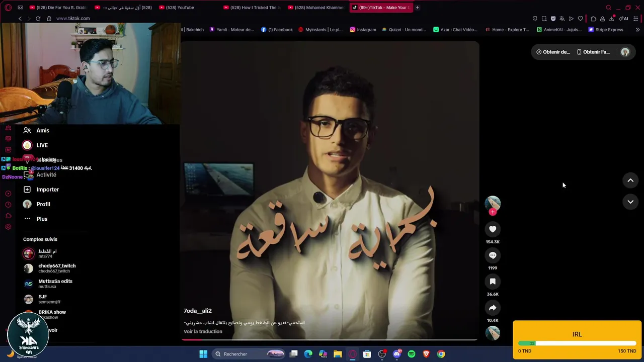This screenshot has width=644, height=362.
Task: Open the comments speech bubble icon
Action: coord(493,255)
